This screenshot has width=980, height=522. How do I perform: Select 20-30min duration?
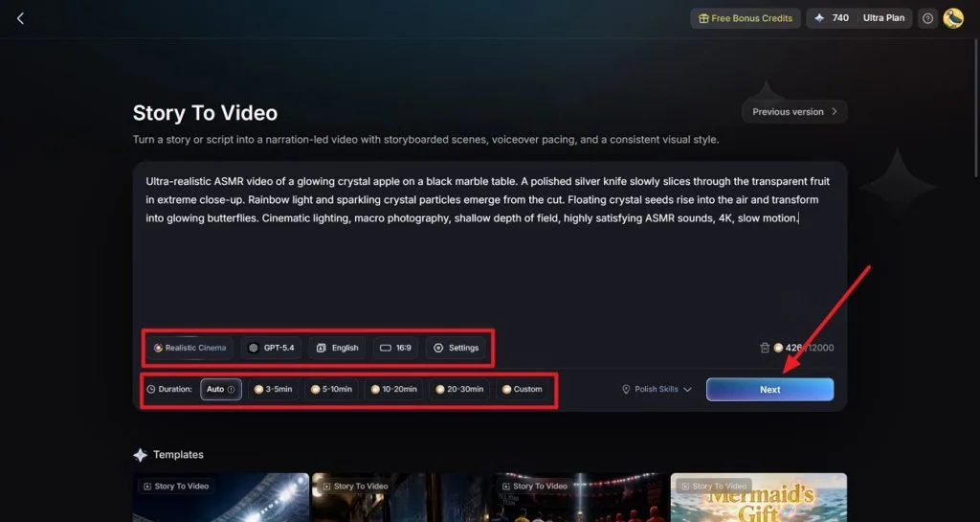coord(459,389)
